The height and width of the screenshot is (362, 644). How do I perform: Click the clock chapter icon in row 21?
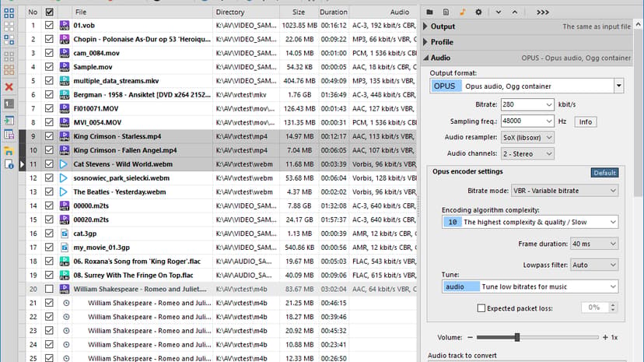pyautogui.click(x=66, y=304)
